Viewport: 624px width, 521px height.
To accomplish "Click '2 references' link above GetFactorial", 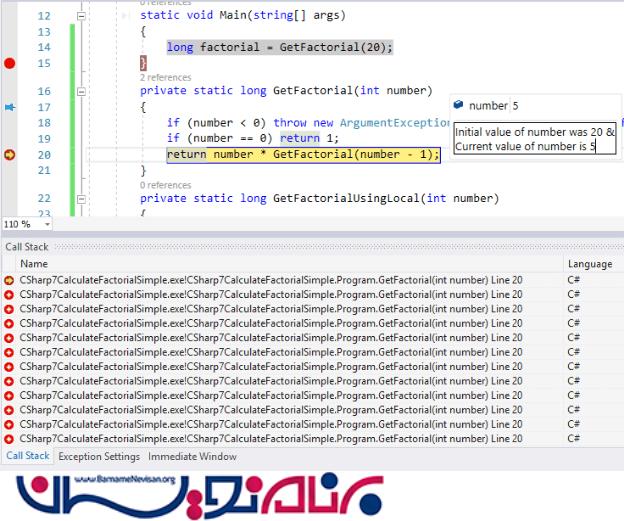I will pyautogui.click(x=164, y=77).
